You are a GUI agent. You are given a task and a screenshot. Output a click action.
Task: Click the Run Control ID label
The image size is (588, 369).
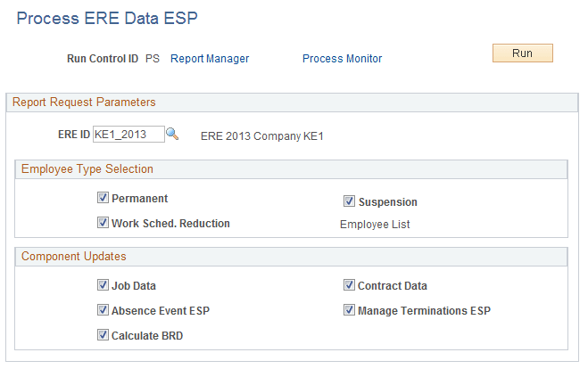click(103, 59)
